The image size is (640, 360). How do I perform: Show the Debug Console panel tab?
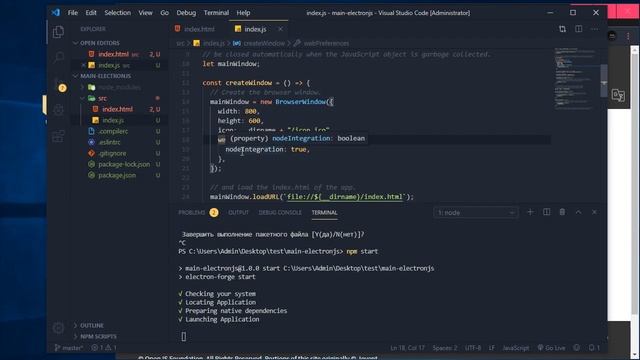click(280, 212)
